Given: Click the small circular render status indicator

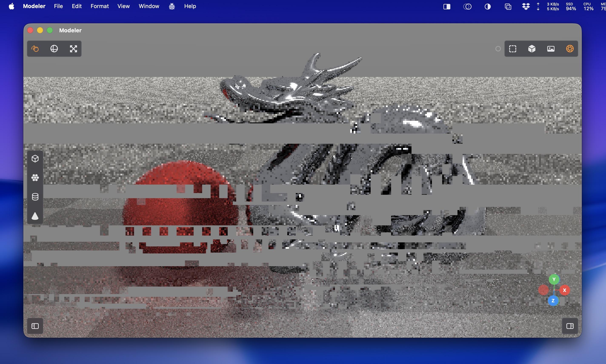Looking at the screenshot, I should coord(498,49).
